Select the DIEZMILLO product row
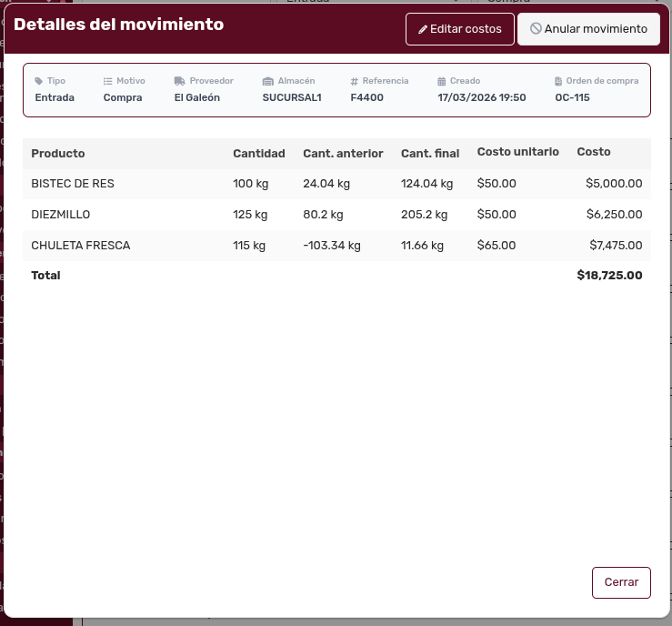The width and height of the screenshot is (672, 626). coord(61,215)
